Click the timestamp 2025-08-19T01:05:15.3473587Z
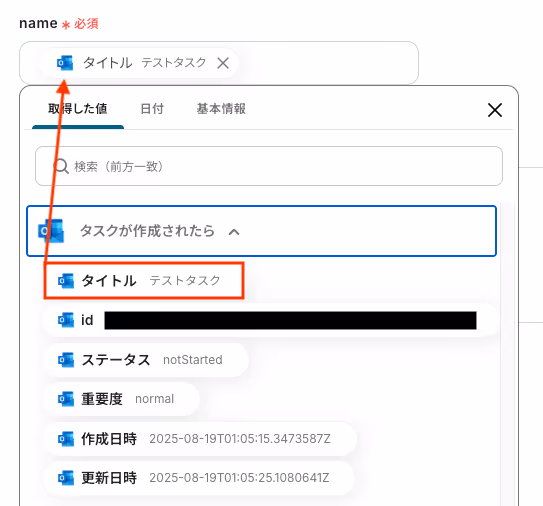Viewport: 543px width, 506px height. (240, 439)
